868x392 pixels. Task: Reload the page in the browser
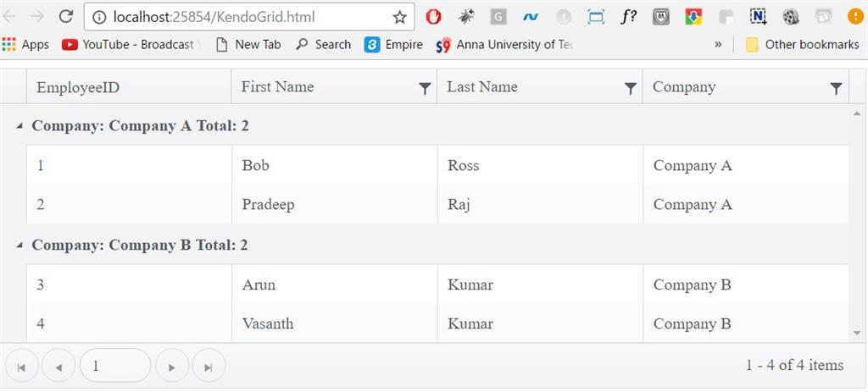coord(66,17)
